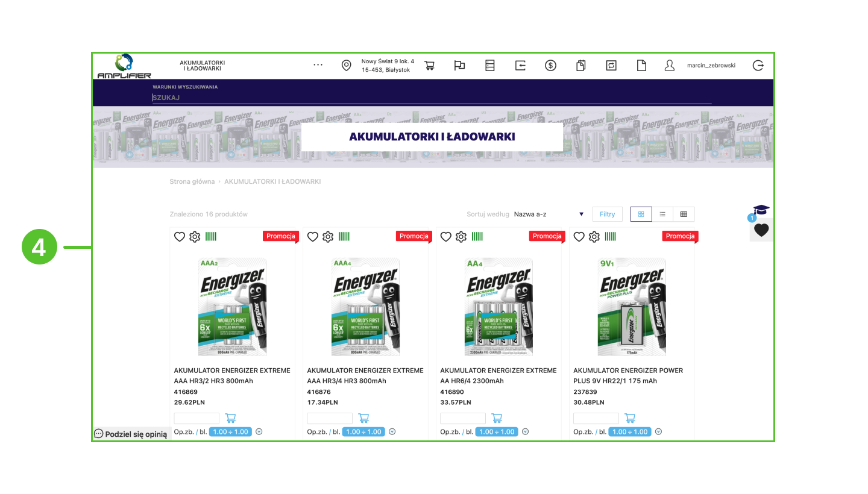Click quantity field for product 237839
Viewport: 868px width, 494px height.
[x=596, y=418]
